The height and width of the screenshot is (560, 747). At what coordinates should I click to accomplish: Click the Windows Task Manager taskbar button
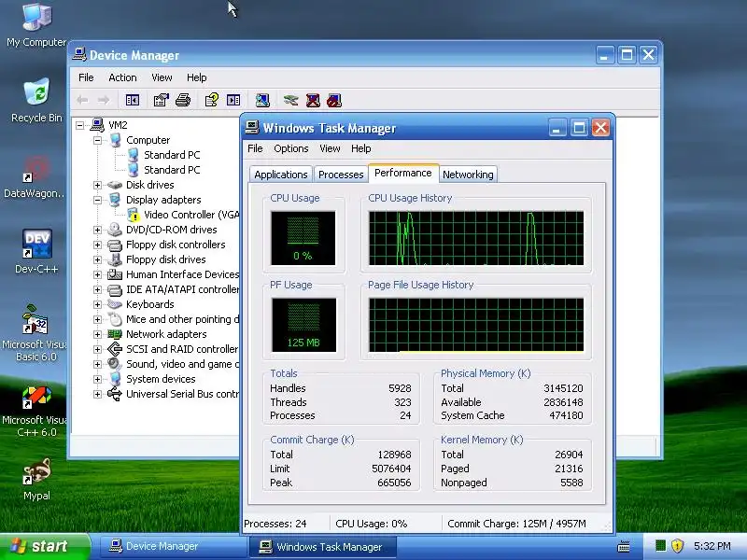pos(323,547)
